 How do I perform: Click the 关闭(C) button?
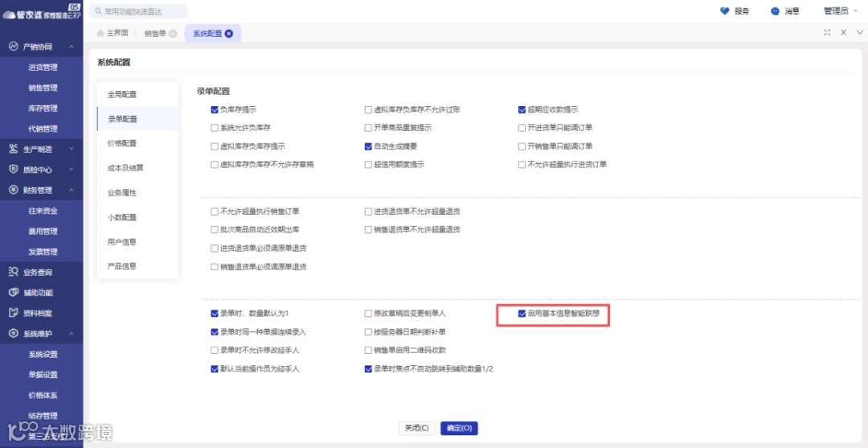[x=417, y=428]
